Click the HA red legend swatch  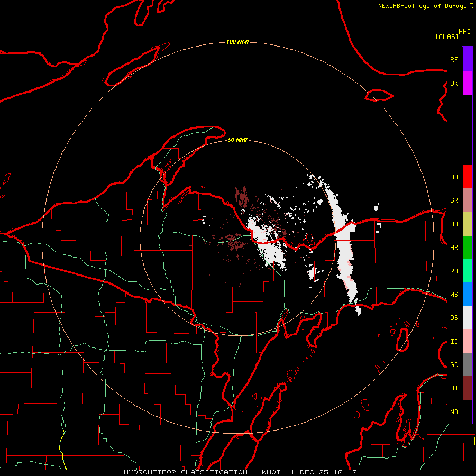tap(467, 177)
